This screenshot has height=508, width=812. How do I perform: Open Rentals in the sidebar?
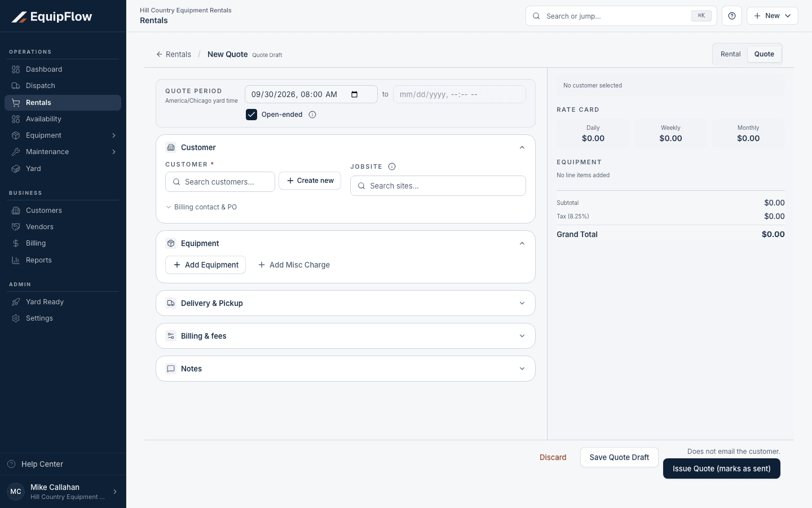63,103
